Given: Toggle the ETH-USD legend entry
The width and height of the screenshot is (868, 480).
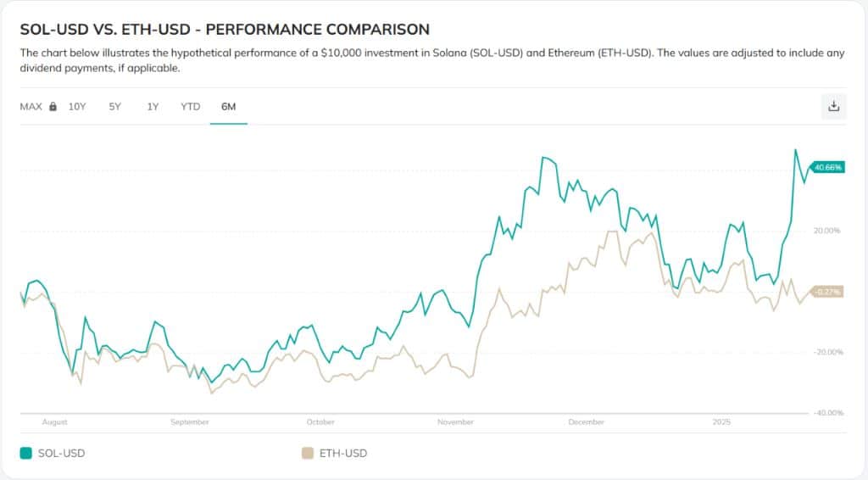Looking at the screenshot, I should [x=334, y=453].
